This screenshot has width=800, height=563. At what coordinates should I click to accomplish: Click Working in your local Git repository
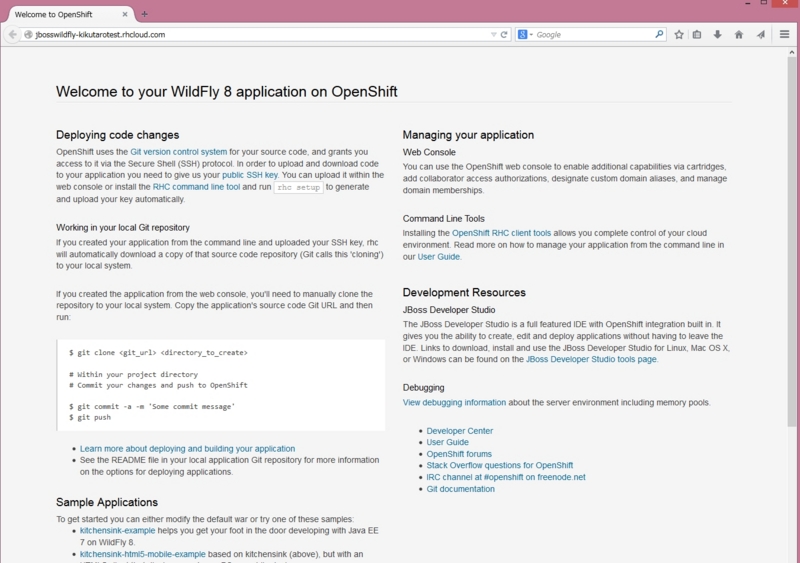(x=122, y=228)
